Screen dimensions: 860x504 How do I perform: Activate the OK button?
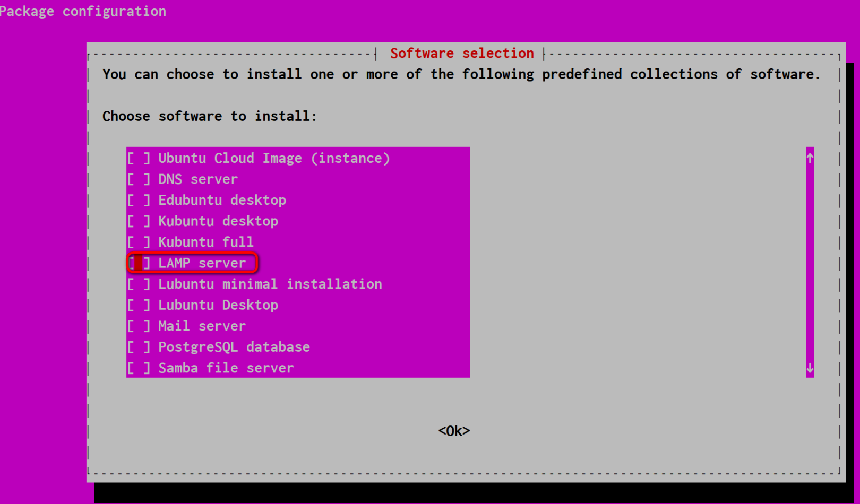(x=453, y=430)
